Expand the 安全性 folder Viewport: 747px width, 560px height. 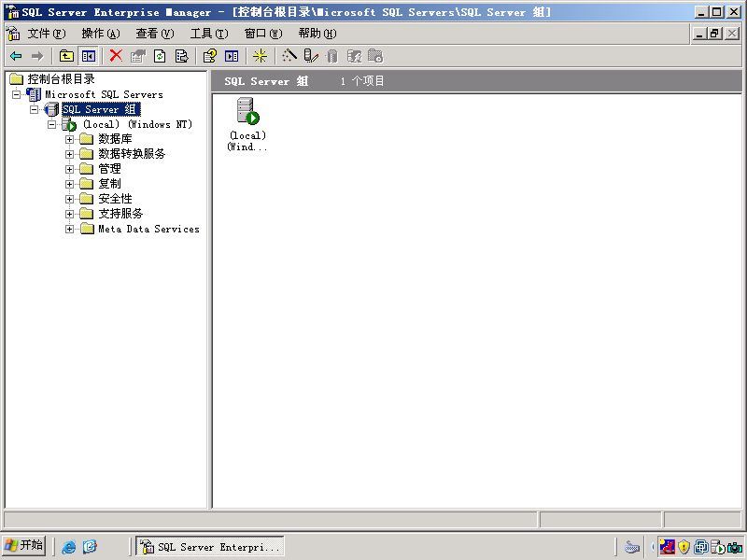click(x=69, y=199)
